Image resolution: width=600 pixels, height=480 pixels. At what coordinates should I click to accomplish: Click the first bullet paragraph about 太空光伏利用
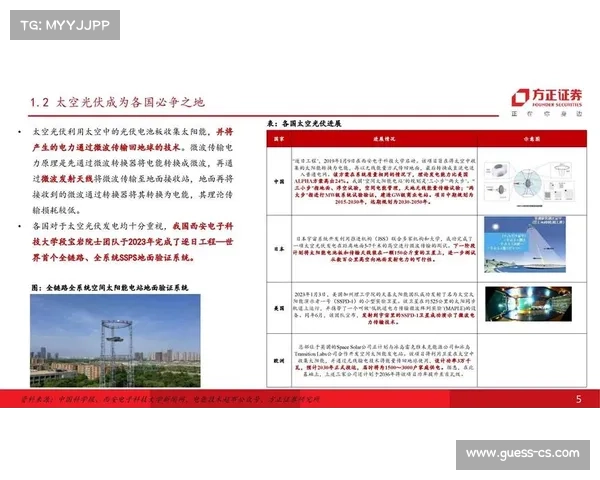tap(132, 171)
